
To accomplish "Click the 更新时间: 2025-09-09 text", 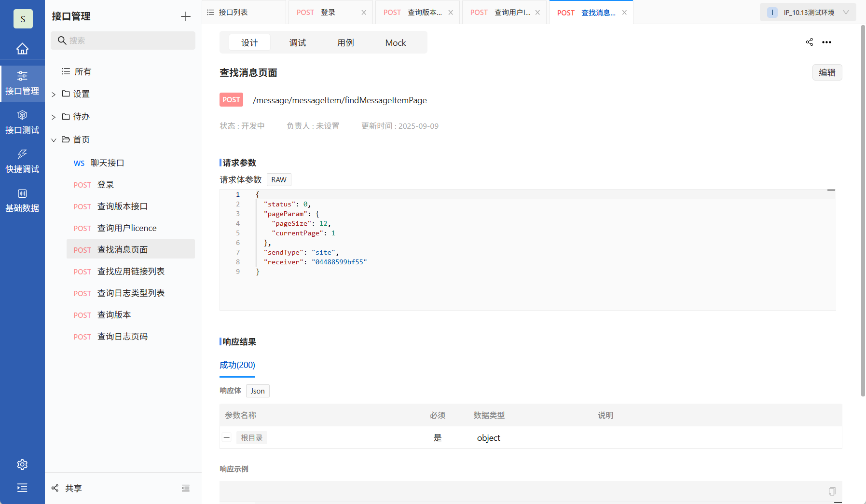I will pos(400,126).
